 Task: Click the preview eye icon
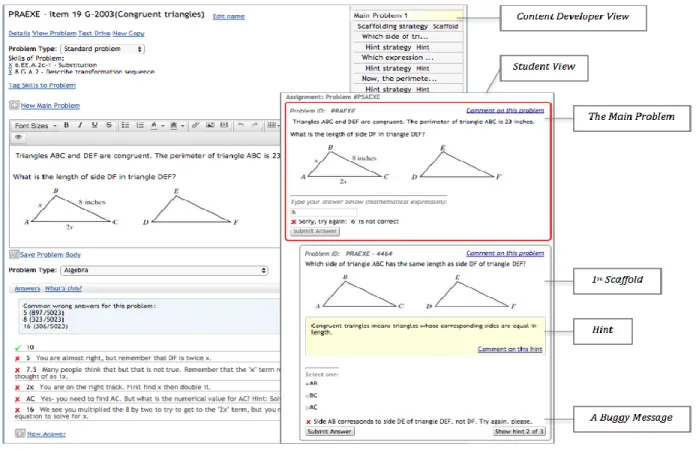click(18, 137)
